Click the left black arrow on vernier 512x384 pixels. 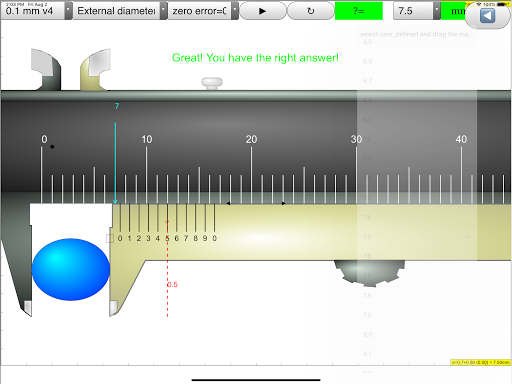tap(228, 203)
